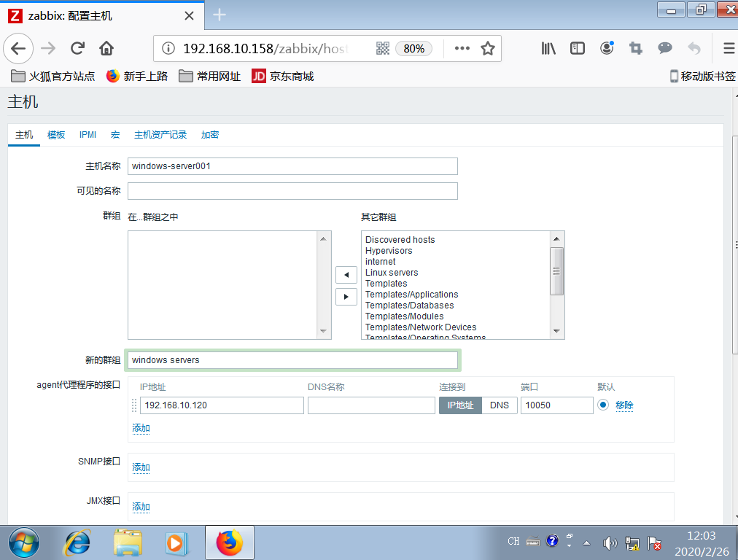Viewport: 738px width, 560px height.
Task: Open the Firefox account avatar icon
Action: [x=607, y=48]
